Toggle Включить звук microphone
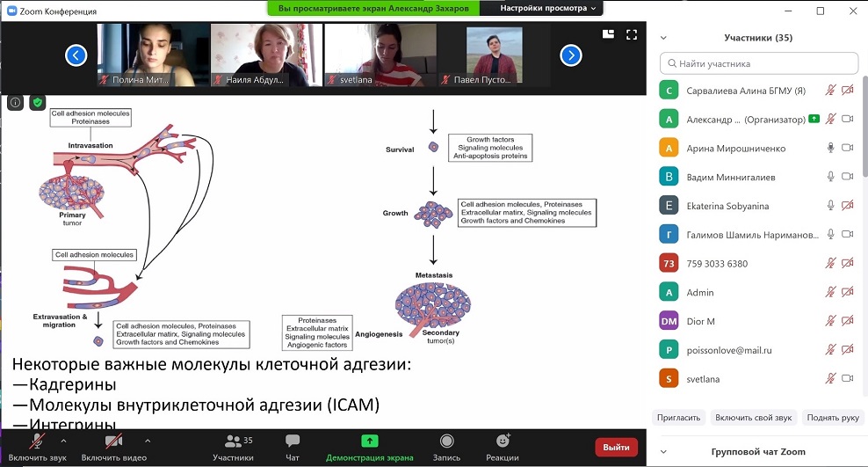Image resolution: width=868 pixels, height=467 pixels. click(x=37, y=448)
